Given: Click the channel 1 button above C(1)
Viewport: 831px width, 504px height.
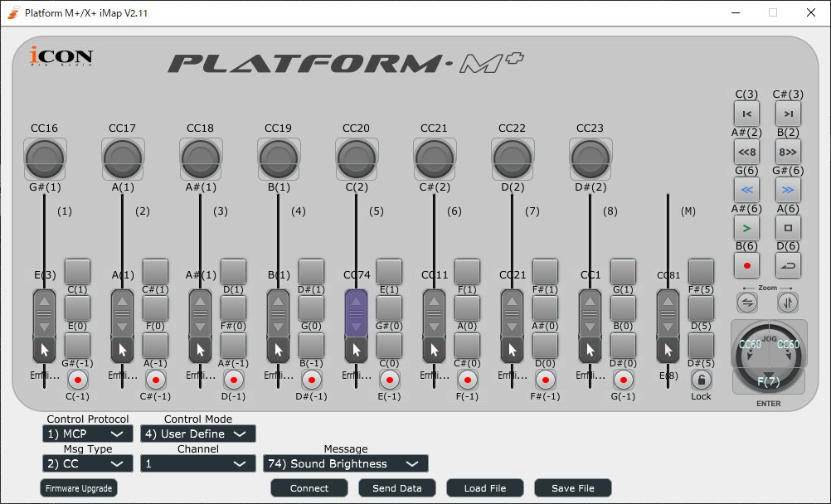Looking at the screenshot, I should pos(77,272).
